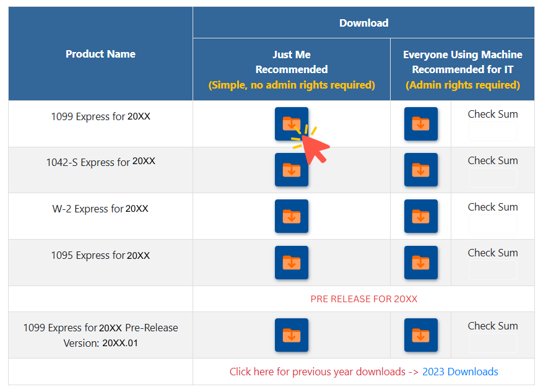Open the Just Me download for W-2 Express
This screenshot has width=543, height=392.
pyautogui.click(x=291, y=216)
